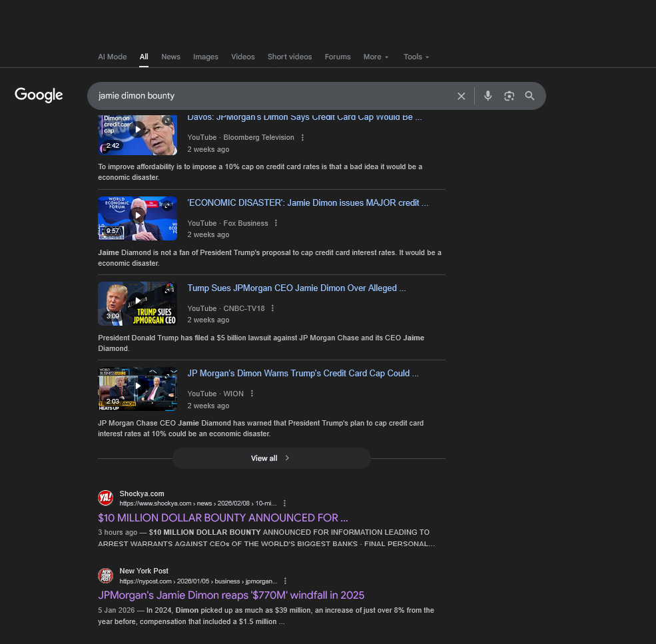Switch to the News tab
The image size is (656, 644).
(170, 57)
